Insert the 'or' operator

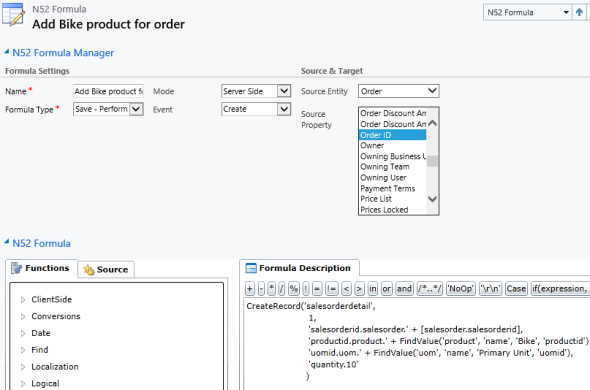click(x=386, y=289)
